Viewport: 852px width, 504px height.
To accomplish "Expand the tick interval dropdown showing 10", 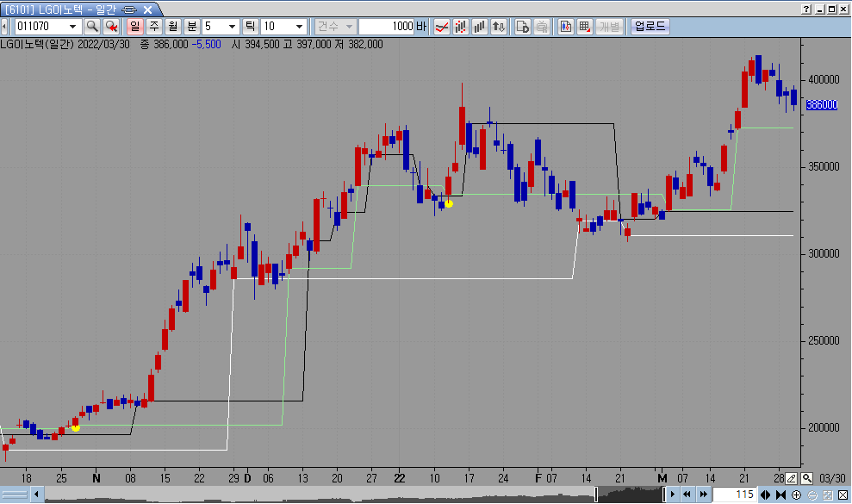I will (299, 26).
